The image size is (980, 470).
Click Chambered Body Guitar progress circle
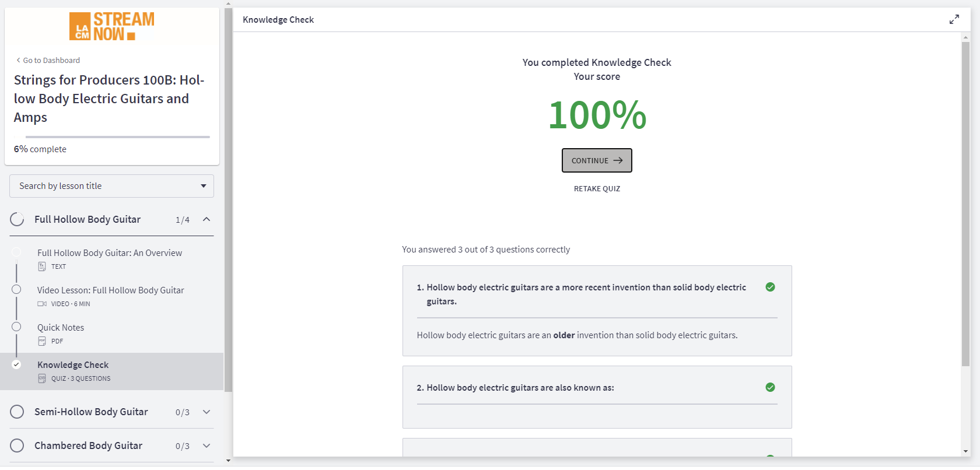pyautogui.click(x=17, y=446)
